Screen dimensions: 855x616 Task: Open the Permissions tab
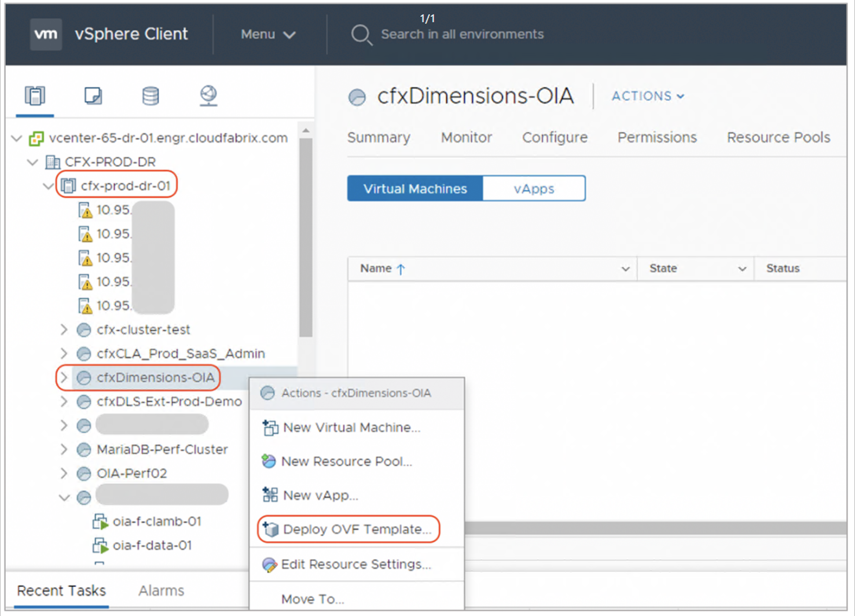[x=657, y=137]
